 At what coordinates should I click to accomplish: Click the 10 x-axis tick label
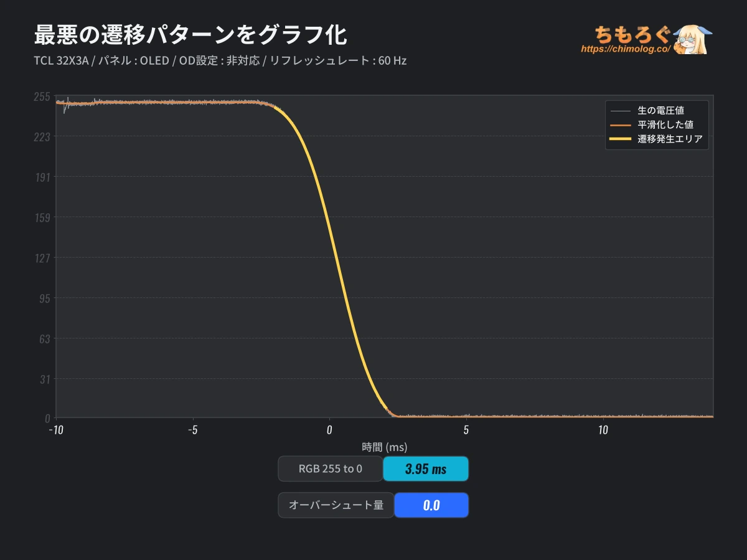click(603, 430)
